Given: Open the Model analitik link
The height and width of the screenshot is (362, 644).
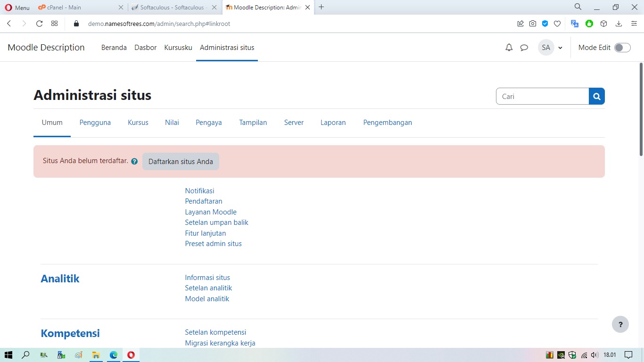Looking at the screenshot, I should point(207,299).
